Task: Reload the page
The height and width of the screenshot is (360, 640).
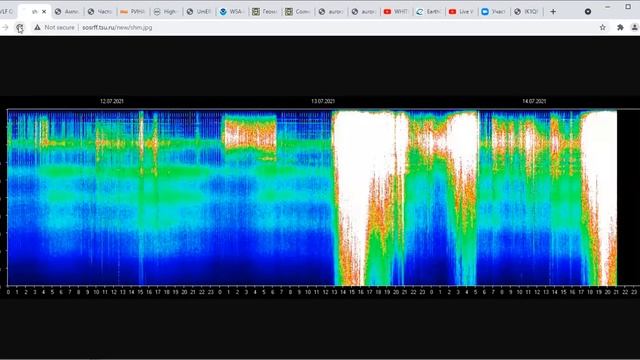Action: tap(20, 27)
